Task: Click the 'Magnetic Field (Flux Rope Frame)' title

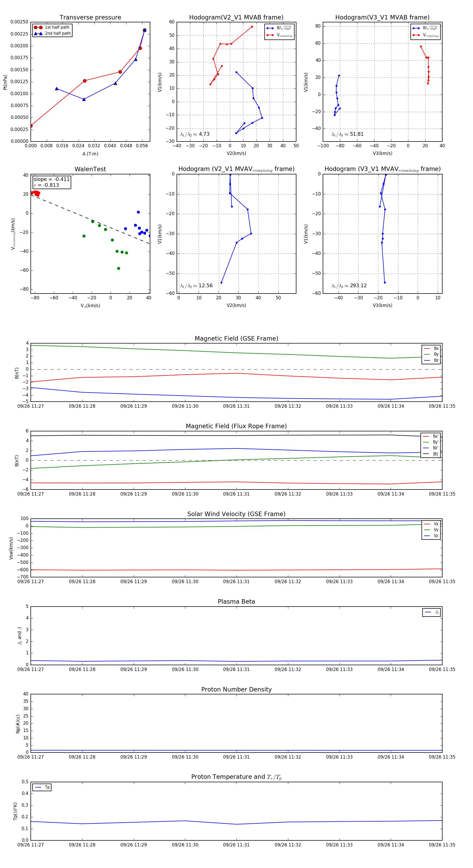Action: pos(236,426)
